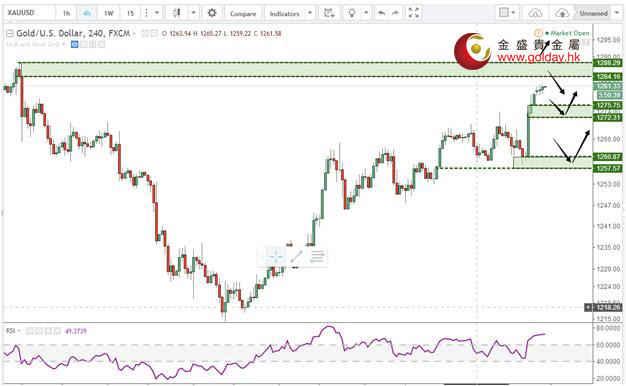
Task: Load chart layout from cloud
Action: click(535, 13)
